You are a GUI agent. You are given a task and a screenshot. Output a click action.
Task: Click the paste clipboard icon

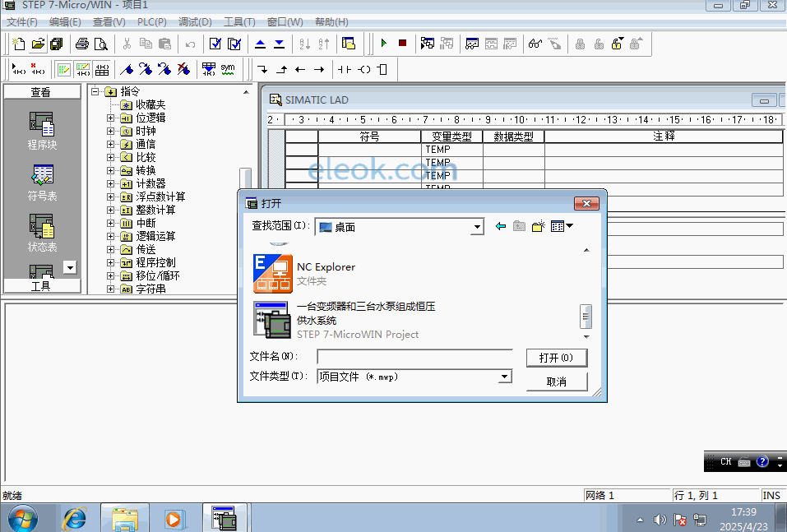[164, 44]
